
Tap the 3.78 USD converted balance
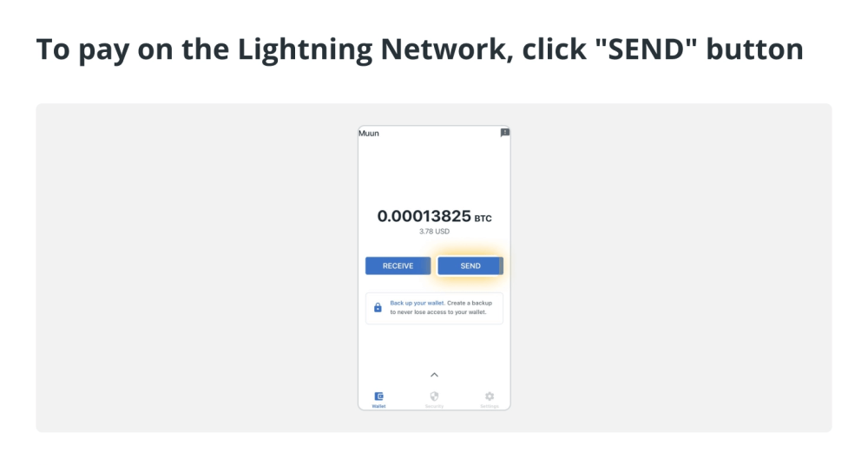coord(435,232)
